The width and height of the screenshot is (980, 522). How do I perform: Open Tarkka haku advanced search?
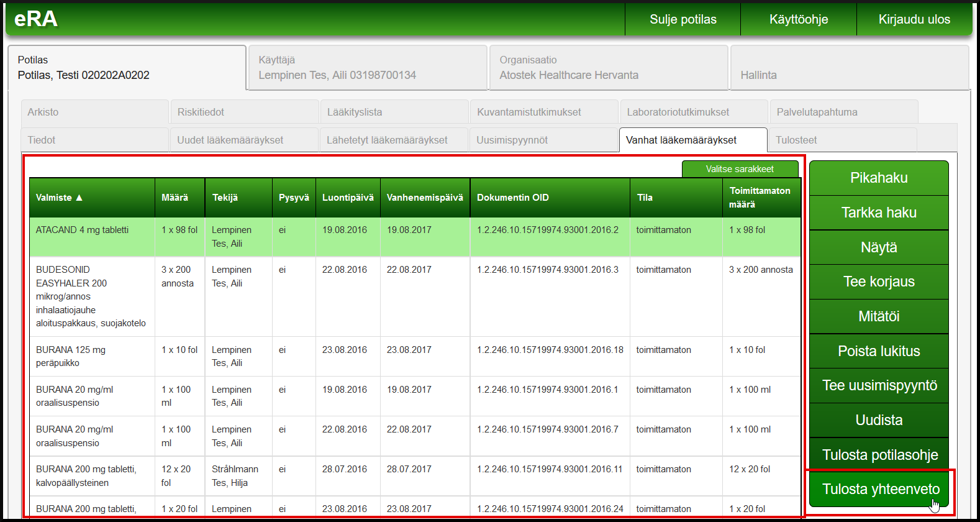click(879, 213)
